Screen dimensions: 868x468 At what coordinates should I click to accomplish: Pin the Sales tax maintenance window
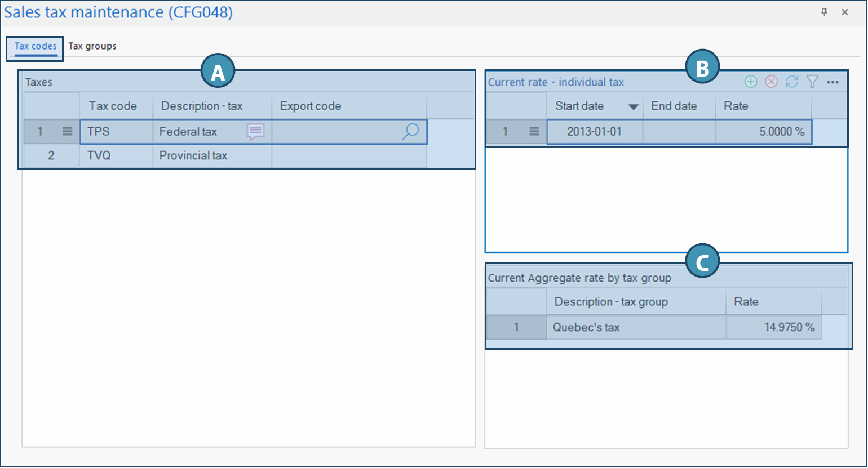[824, 12]
